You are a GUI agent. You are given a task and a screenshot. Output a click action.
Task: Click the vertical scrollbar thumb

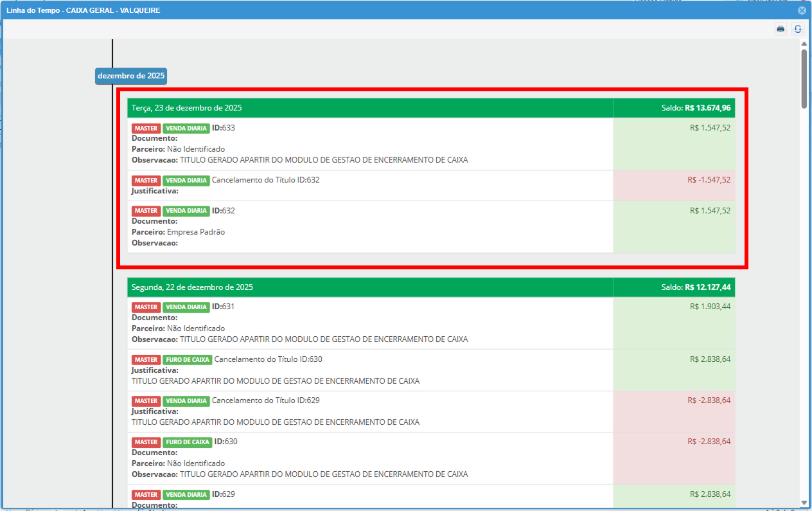pos(804,77)
